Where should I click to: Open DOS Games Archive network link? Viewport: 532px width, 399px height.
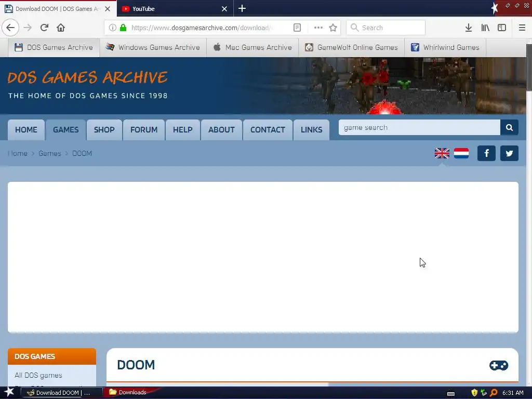[54, 47]
